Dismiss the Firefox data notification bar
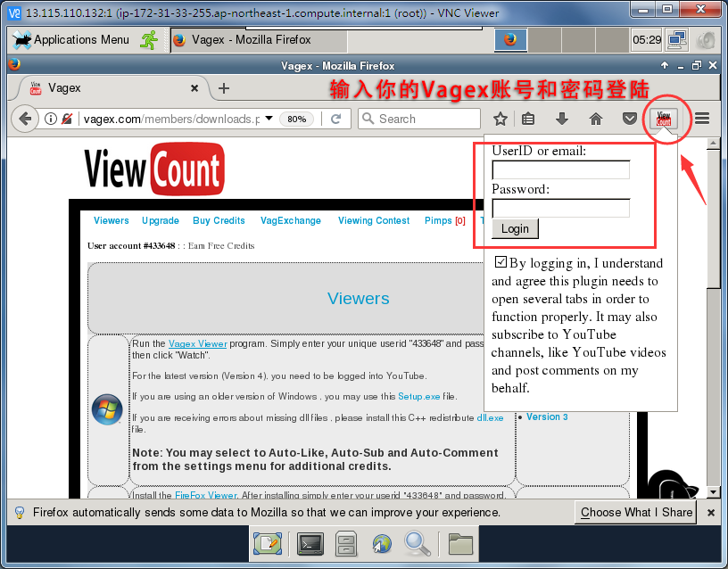Viewport: 728px width, 569px height. (711, 513)
